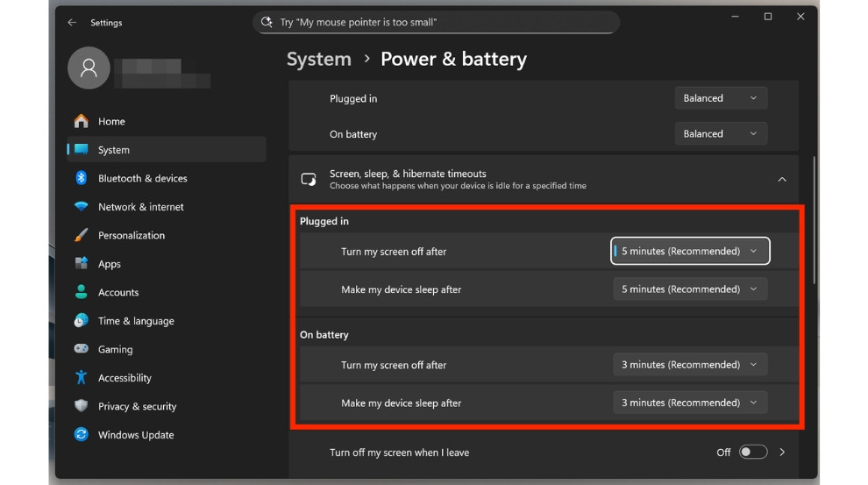Open the Windows Update icon

coord(82,435)
